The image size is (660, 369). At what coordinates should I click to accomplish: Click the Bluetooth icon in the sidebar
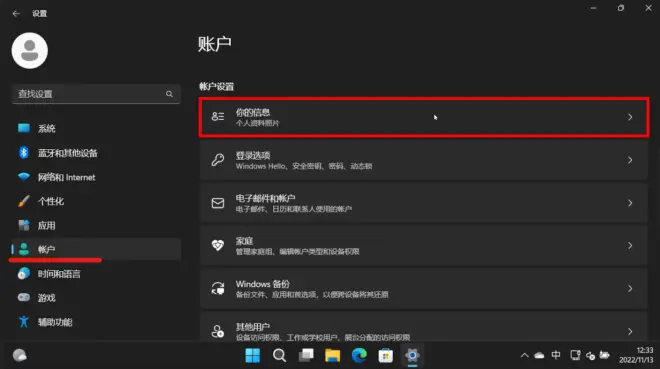(24, 152)
